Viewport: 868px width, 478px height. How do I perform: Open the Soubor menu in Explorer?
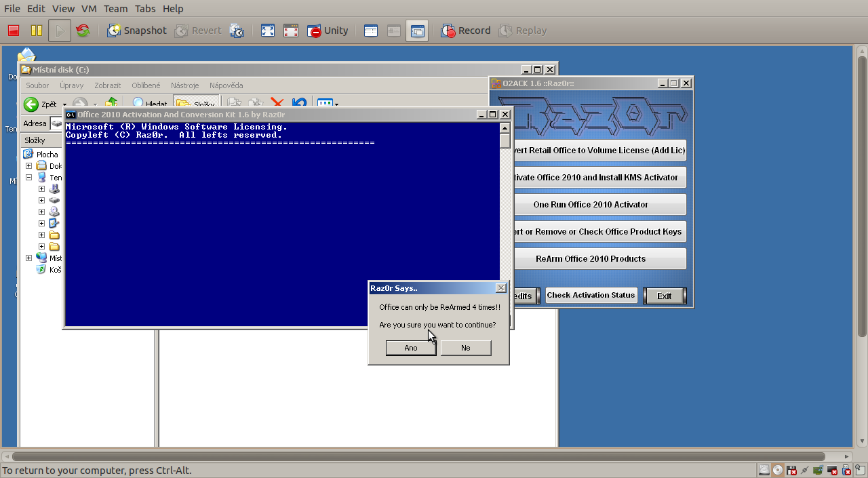click(37, 85)
